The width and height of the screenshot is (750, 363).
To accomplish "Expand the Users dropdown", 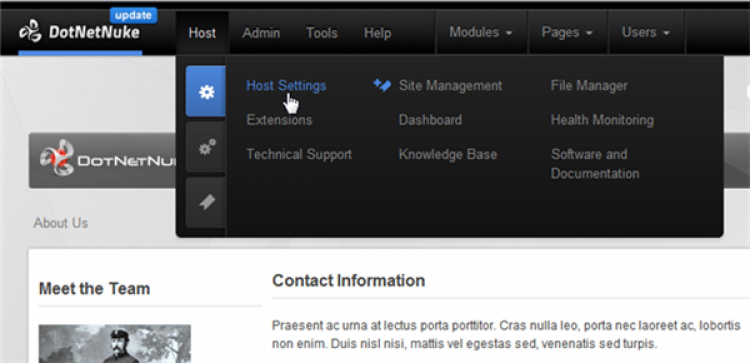I will (x=646, y=32).
